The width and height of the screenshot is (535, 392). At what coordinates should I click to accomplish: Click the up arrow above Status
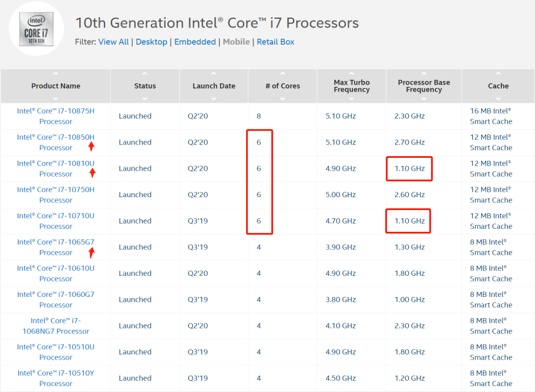(145, 73)
